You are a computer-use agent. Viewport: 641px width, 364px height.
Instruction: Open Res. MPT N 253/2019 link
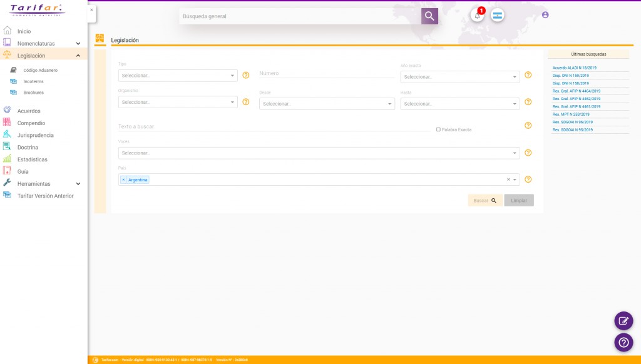click(571, 114)
